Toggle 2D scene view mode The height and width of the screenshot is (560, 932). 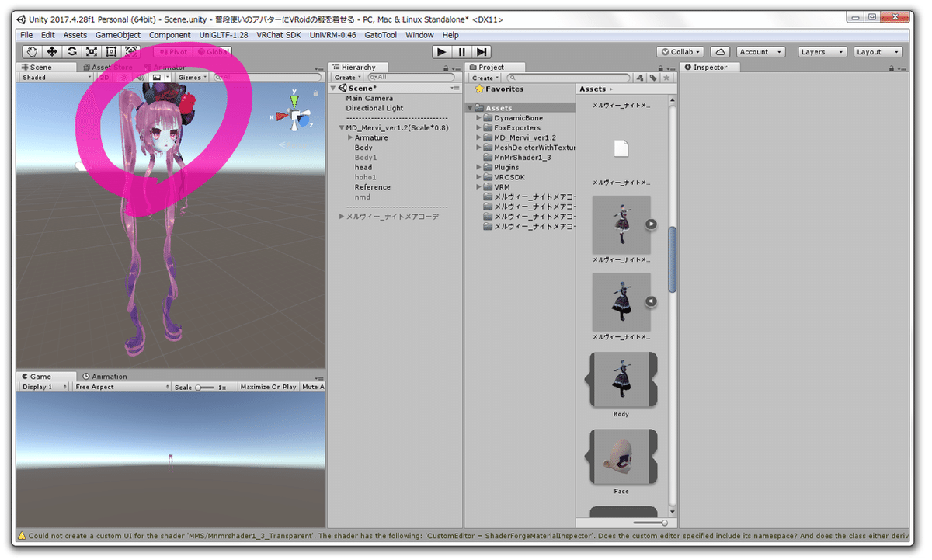(x=104, y=78)
